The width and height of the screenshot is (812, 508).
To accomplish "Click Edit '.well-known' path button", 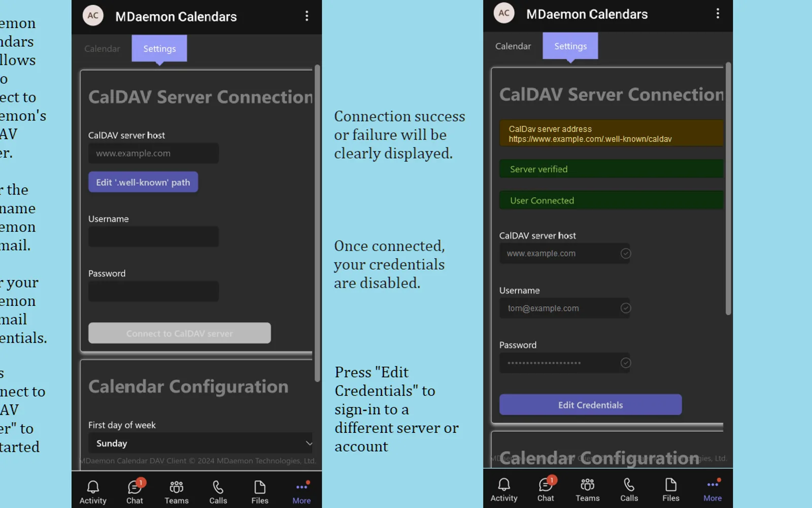I will pyautogui.click(x=143, y=182).
